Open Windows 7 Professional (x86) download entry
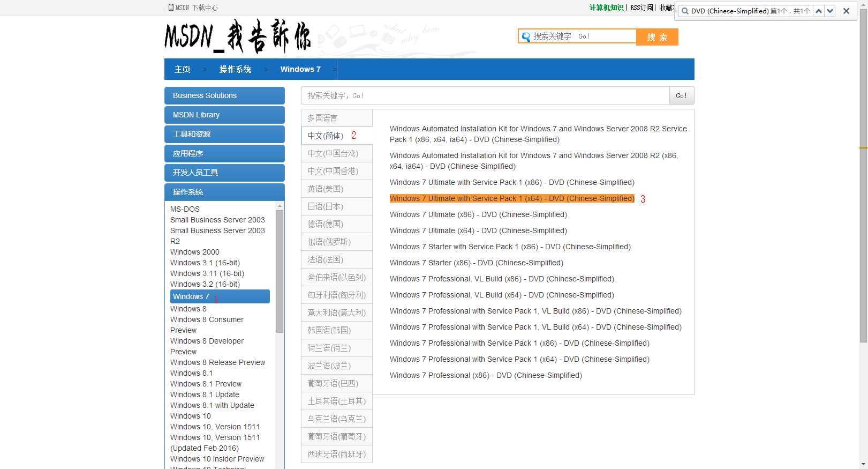Viewport: 868px width, 469px height. (486, 375)
